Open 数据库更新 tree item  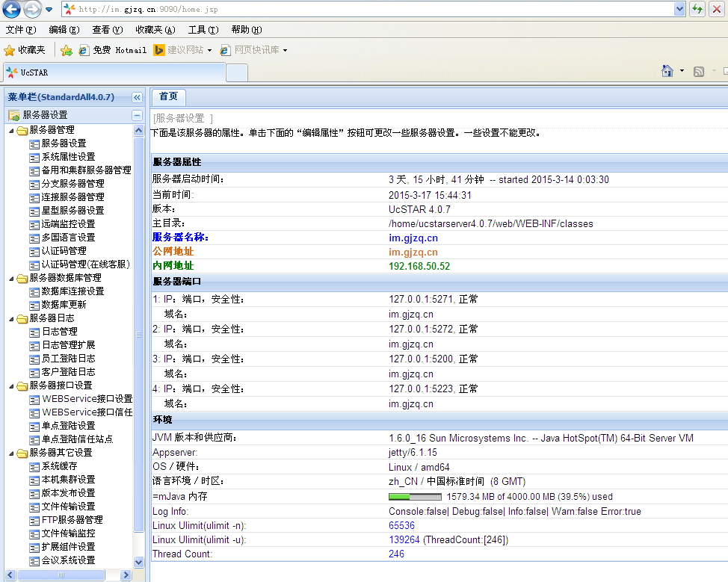coord(64,305)
